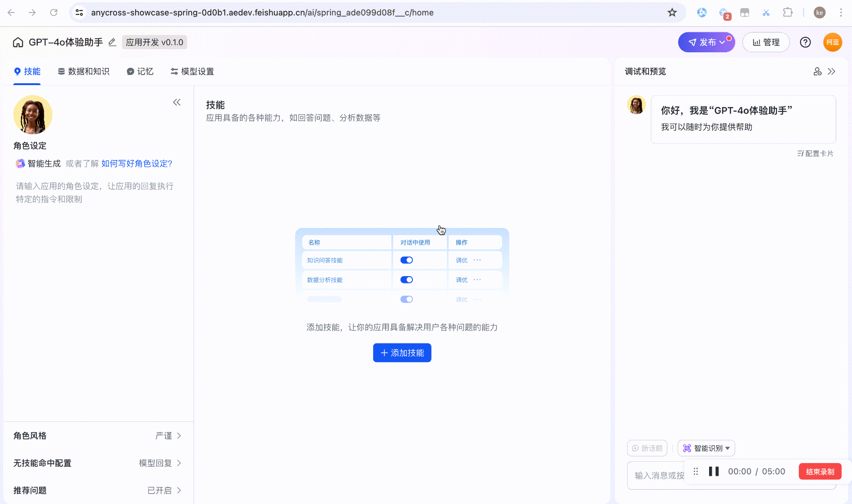
Task: Change the app avatar image
Action: click(33, 115)
